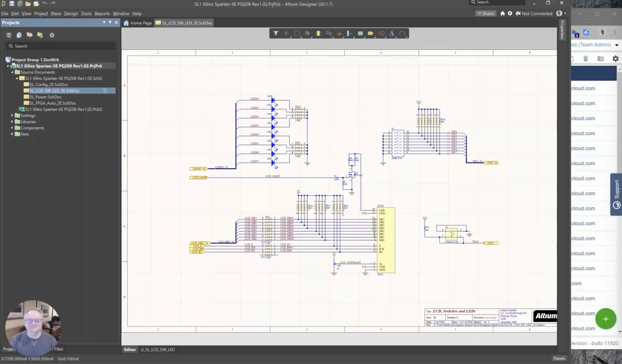
Task: Open the Projects panel dropdown arrow
Action: pyautogui.click(x=104, y=22)
